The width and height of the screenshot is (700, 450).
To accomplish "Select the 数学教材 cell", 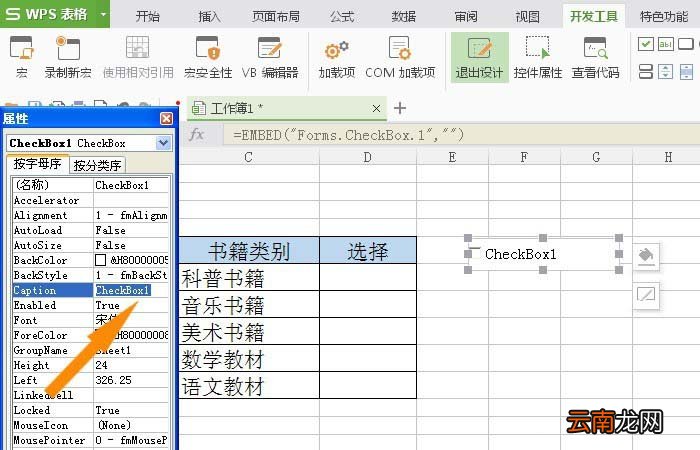I will tap(249, 358).
